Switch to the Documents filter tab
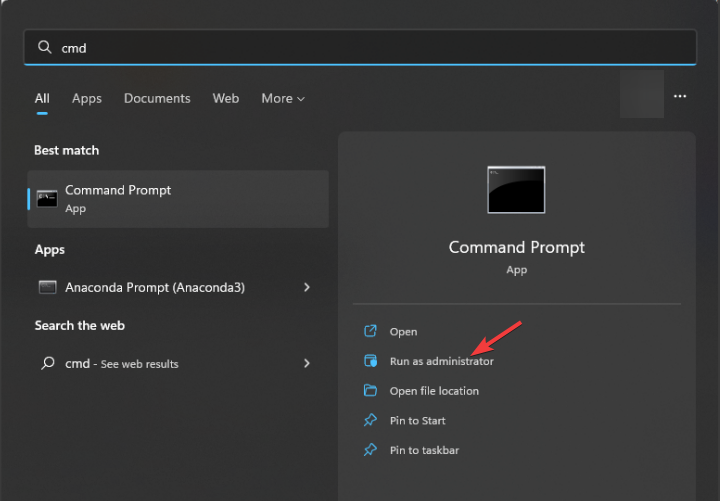 point(157,98)
